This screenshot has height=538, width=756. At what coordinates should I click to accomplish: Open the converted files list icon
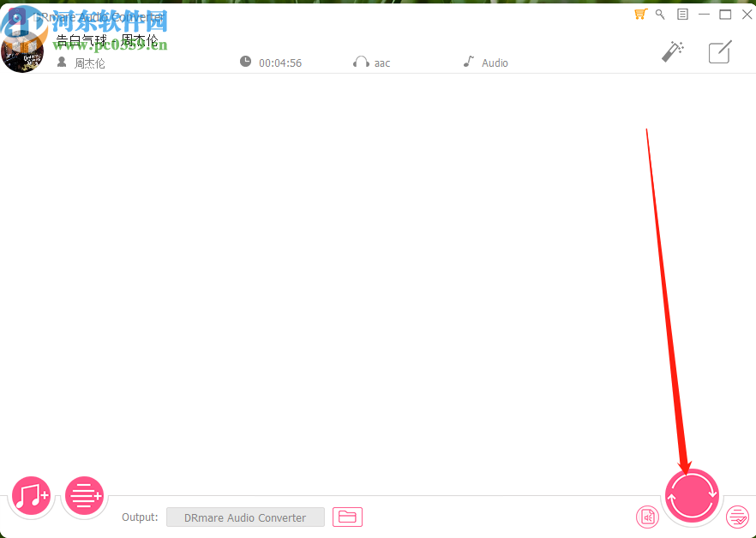737,517
